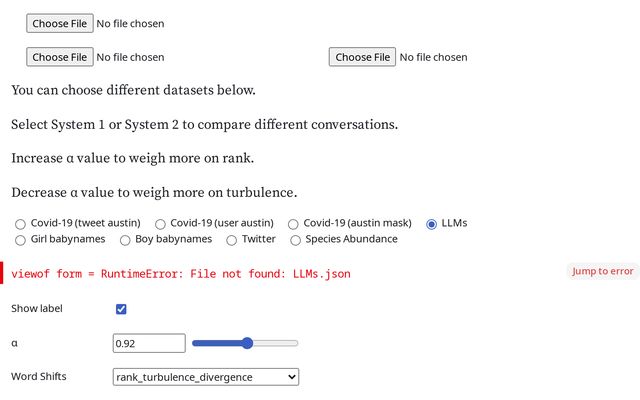Choose the Covid-19 (austin mask) dataset

tap(293, 224)
